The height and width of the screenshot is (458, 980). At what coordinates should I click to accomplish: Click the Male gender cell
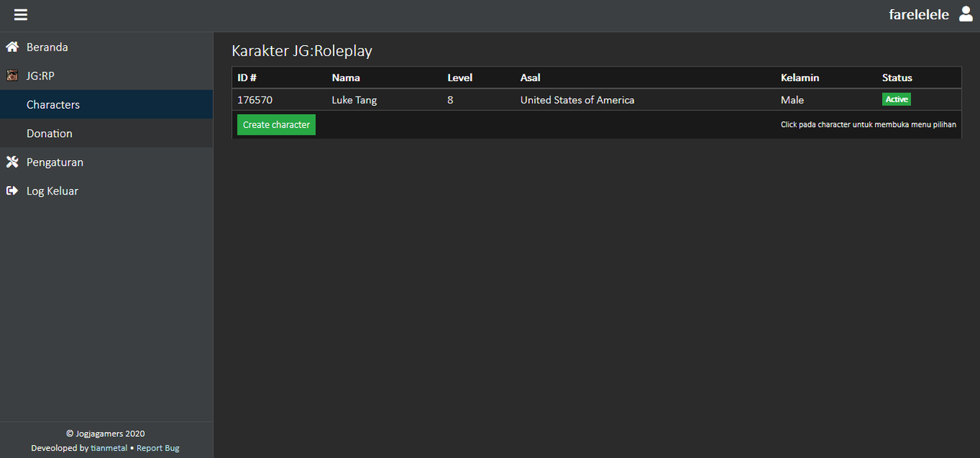(x=792, y=100)
